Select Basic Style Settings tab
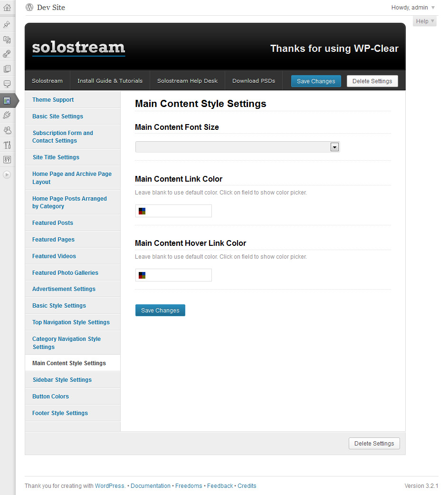 coord(73,306)
